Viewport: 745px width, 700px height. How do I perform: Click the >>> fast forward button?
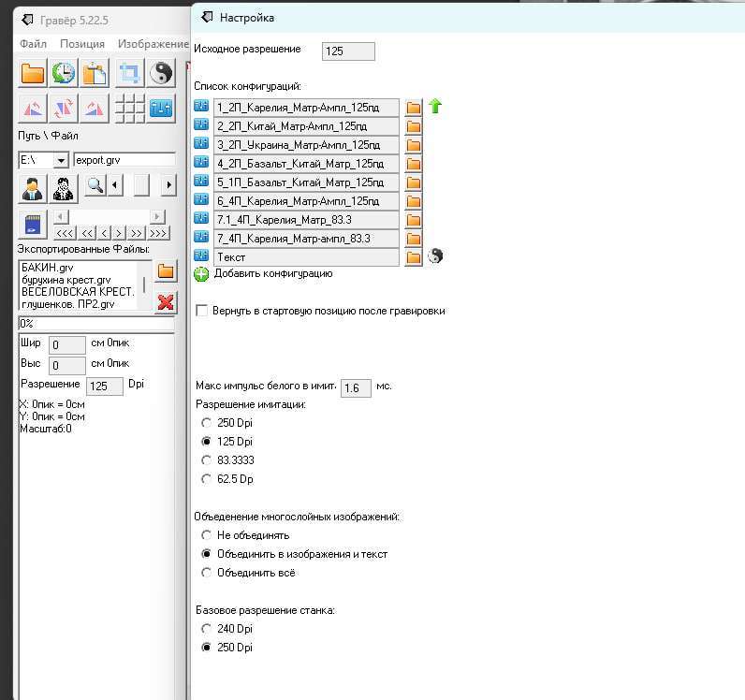point(159,233)
